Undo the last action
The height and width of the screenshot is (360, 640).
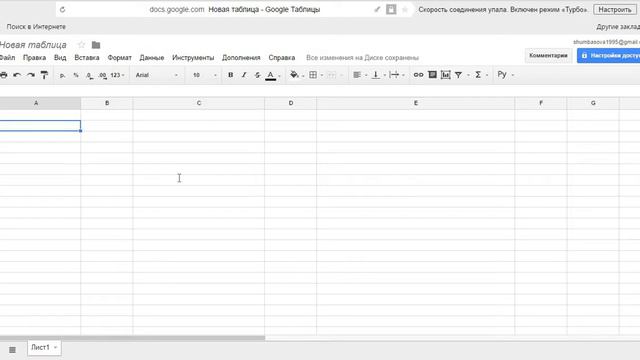[x=17, y=75]
